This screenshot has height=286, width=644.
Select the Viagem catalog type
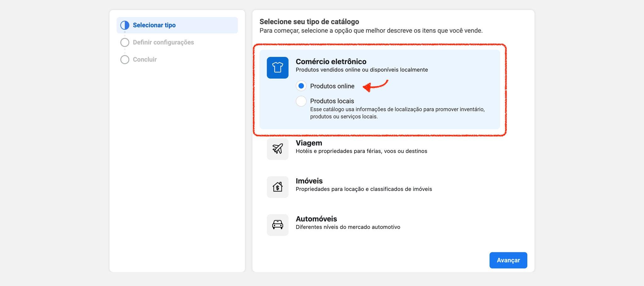click(380, 149)
